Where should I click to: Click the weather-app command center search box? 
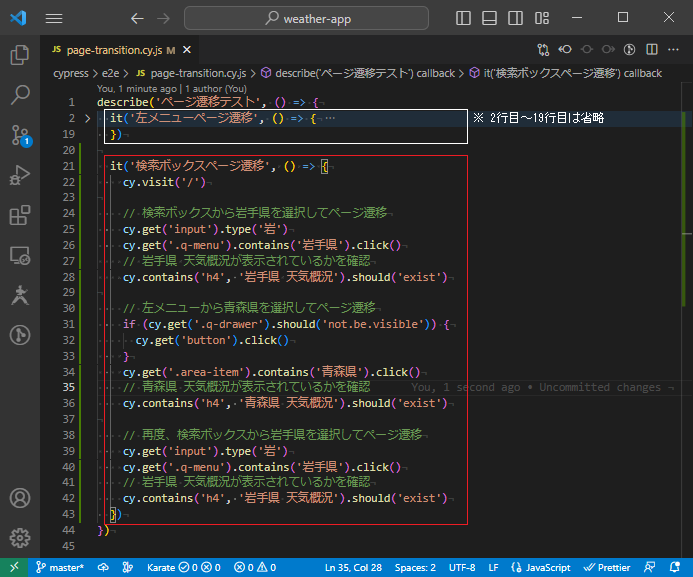(306, 18)
